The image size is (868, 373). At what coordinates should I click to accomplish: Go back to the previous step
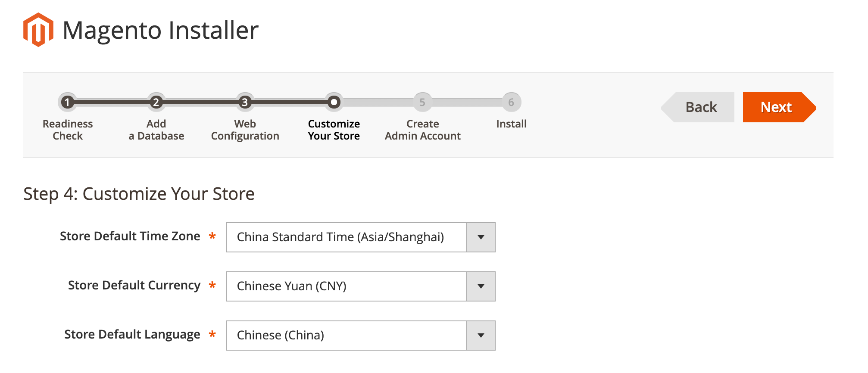click(698, 107)
